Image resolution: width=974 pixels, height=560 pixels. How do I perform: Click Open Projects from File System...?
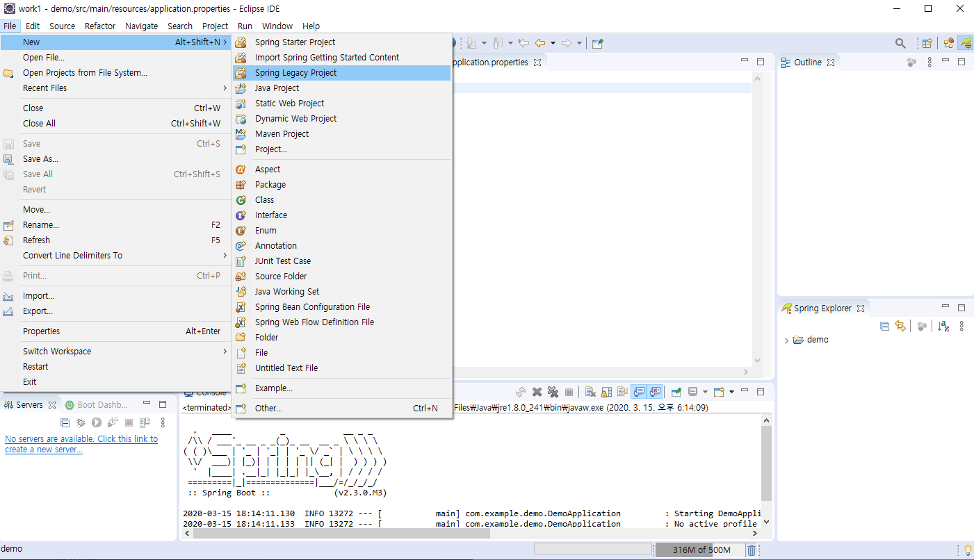point(115,73)
